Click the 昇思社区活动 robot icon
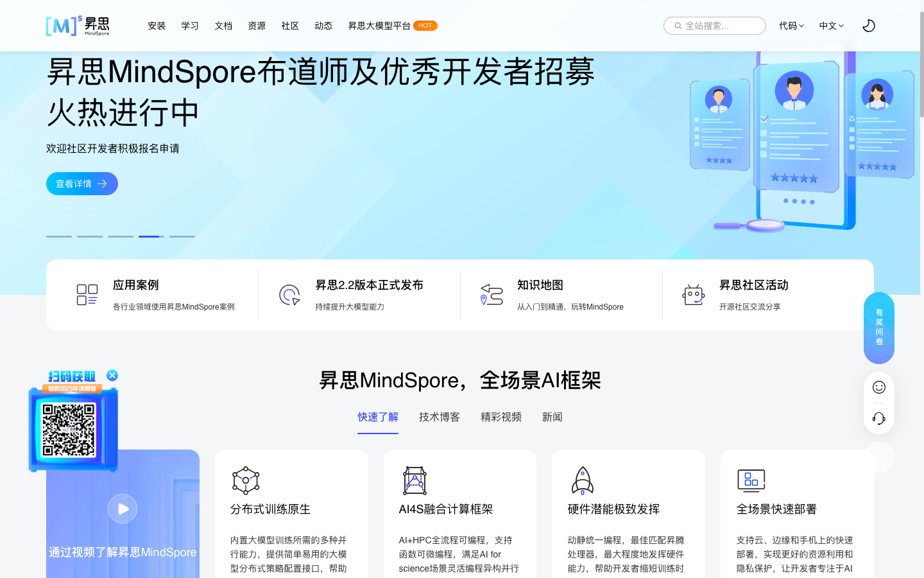Image resolution: width=924 pixels, height=578 pixels. tap(694, 295)
